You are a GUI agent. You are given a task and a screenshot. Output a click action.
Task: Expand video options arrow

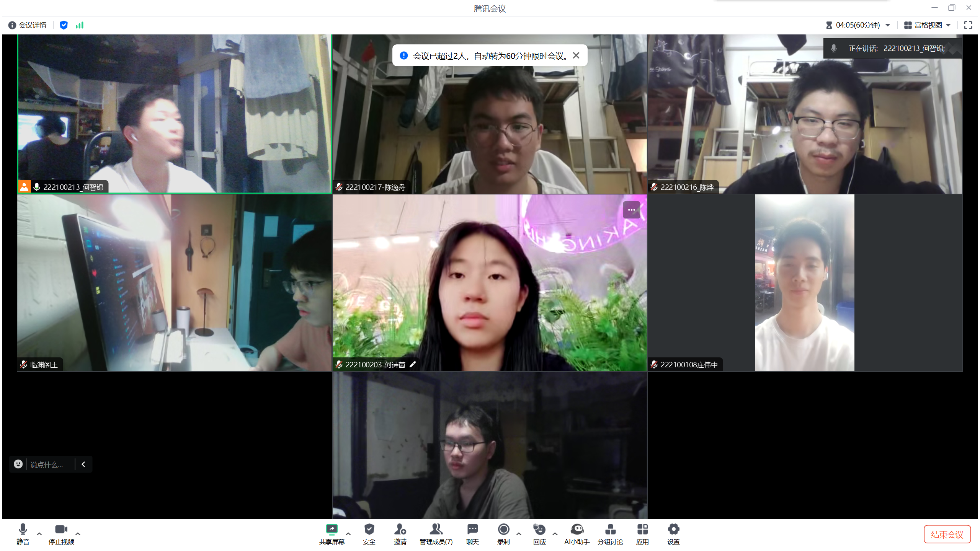(78, 534)
